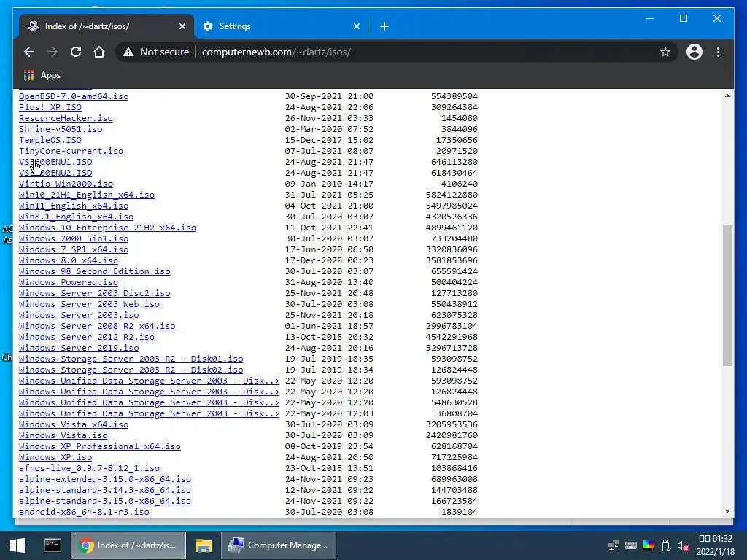Download Windows 98 Second Edition.iso

(x=94, y=271)
